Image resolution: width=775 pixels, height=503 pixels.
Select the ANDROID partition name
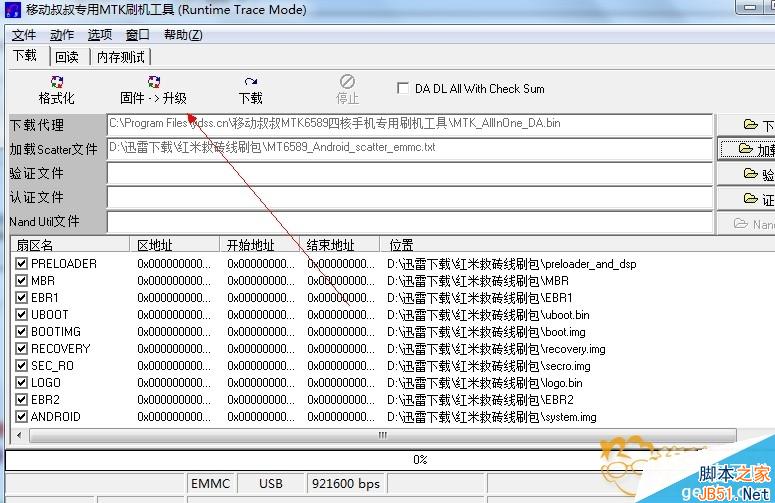(x=55, y=417)
